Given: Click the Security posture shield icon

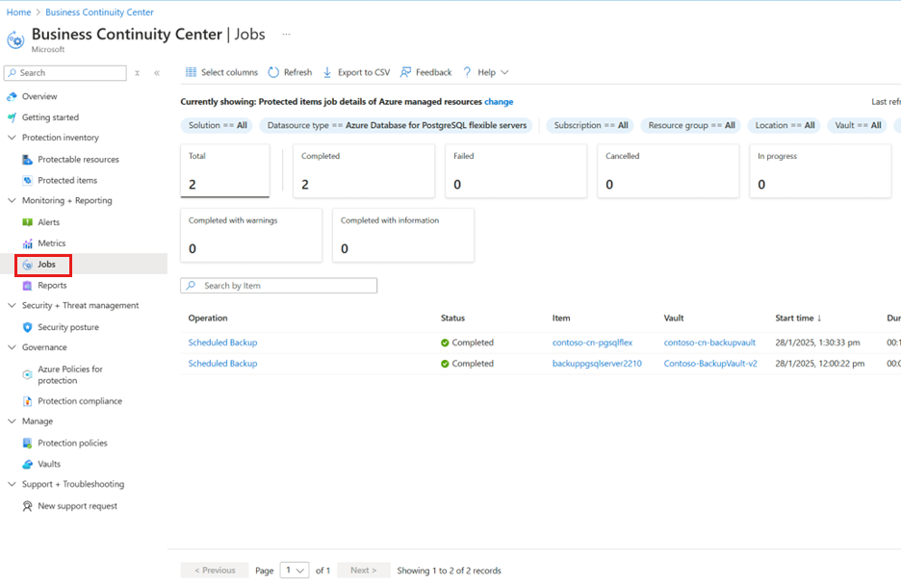Looking at the screenshot, I should 28,327.
